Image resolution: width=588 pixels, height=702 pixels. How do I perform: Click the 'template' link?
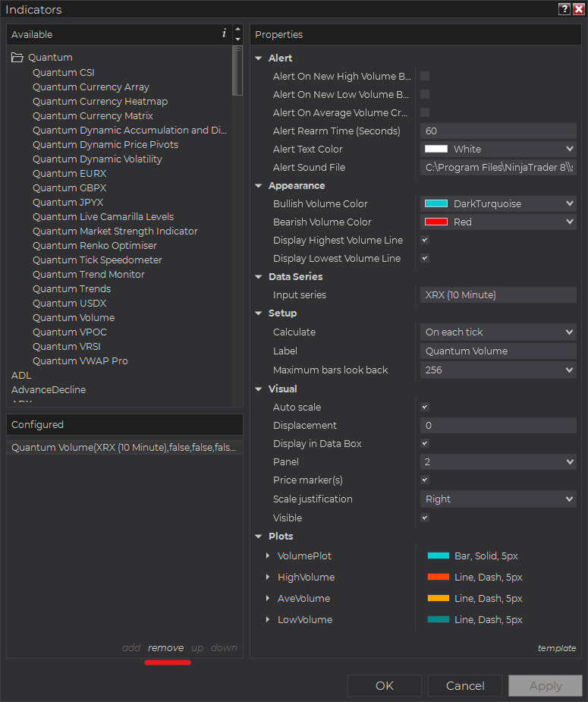click(557, 648)
